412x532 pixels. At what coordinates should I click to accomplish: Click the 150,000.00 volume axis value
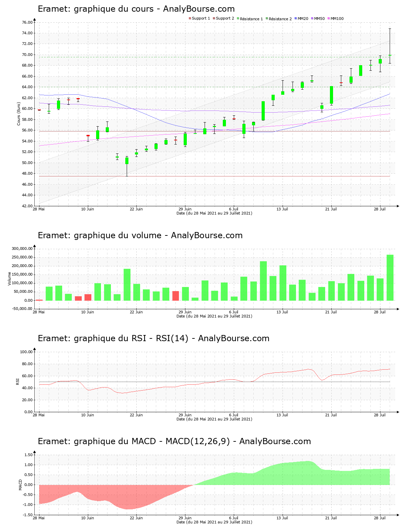tap(22, 275)
